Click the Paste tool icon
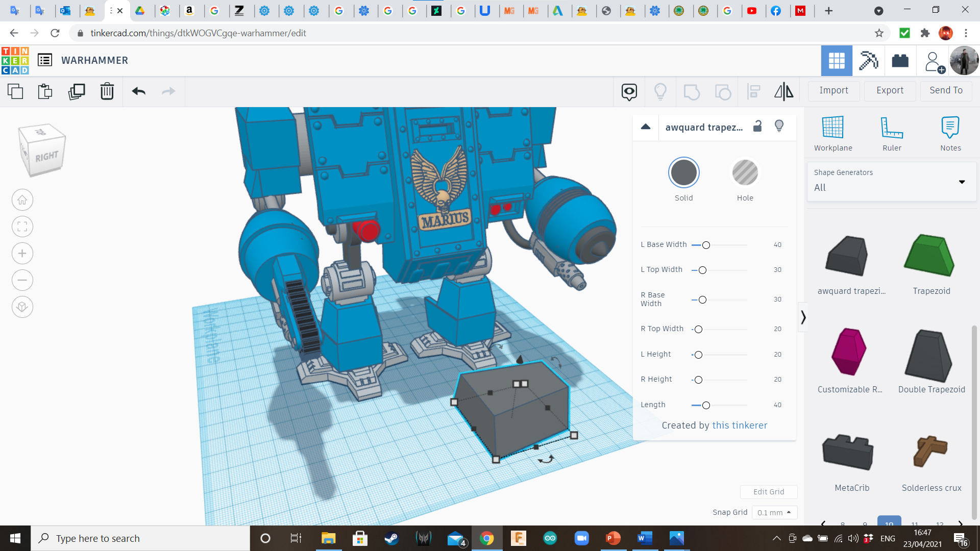 45,91
